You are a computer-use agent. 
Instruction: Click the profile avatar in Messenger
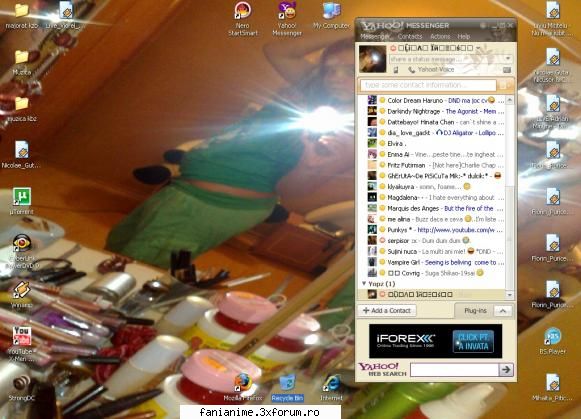pos(372,59)
